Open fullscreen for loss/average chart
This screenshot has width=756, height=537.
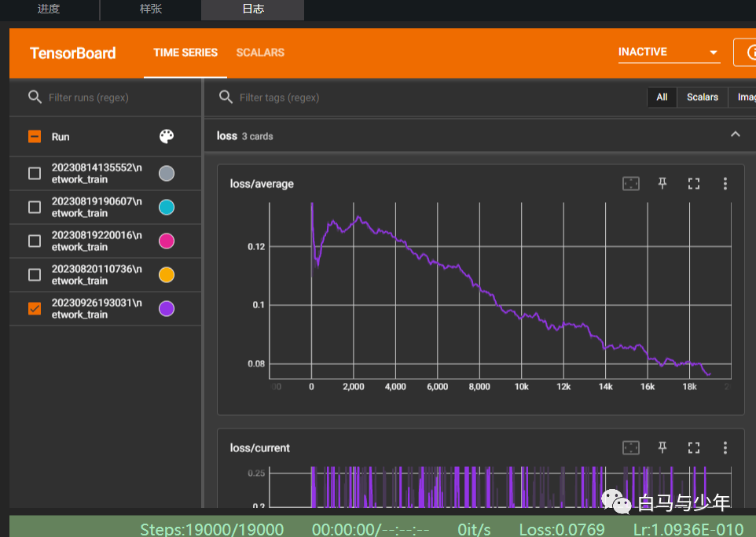[x=693, y=183]
